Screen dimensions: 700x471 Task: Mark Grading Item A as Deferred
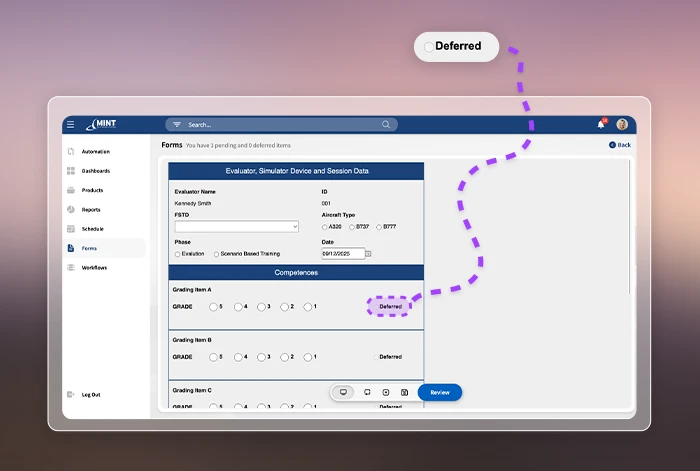coord(376,307)
